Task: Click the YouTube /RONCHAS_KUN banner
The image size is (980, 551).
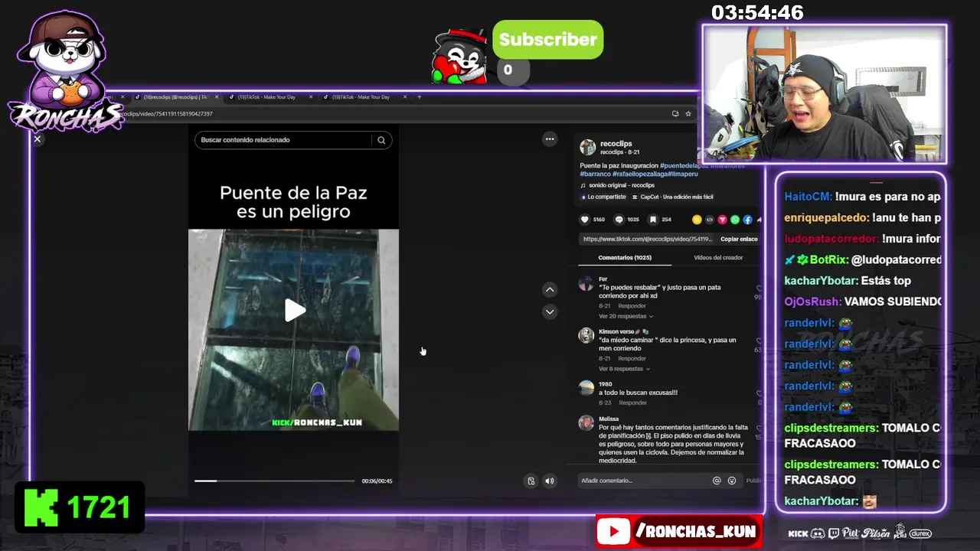Action: tap(678, 531)
